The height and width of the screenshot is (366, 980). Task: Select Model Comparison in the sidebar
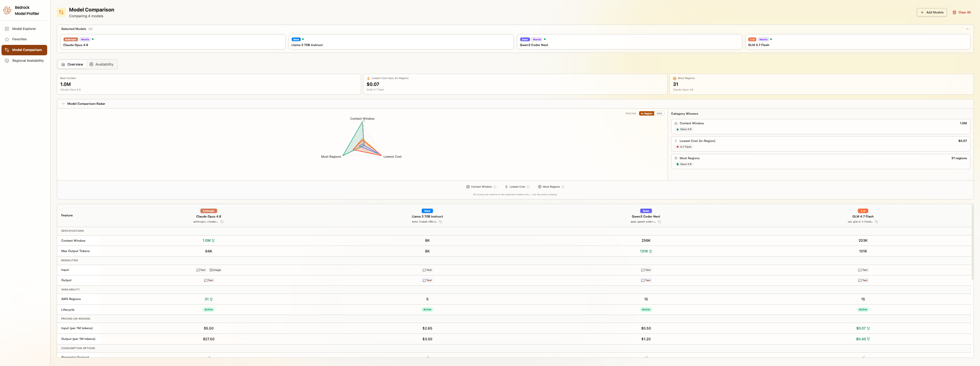(x=24, y=50)
